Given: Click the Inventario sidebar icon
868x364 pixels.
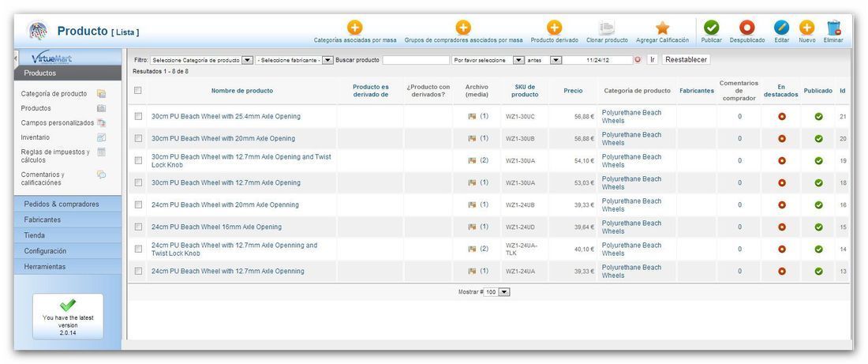Looking at the screenshot, I should [x=101, y=137].
